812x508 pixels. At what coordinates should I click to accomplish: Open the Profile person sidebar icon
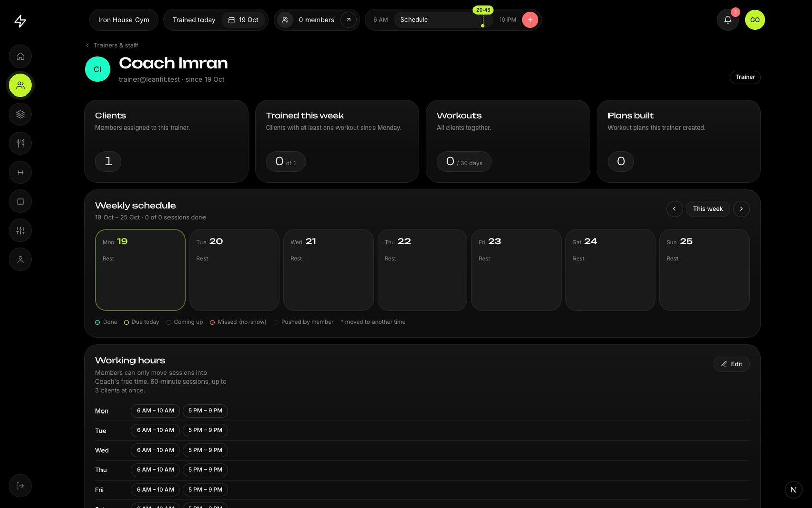[x=20, y=259]
